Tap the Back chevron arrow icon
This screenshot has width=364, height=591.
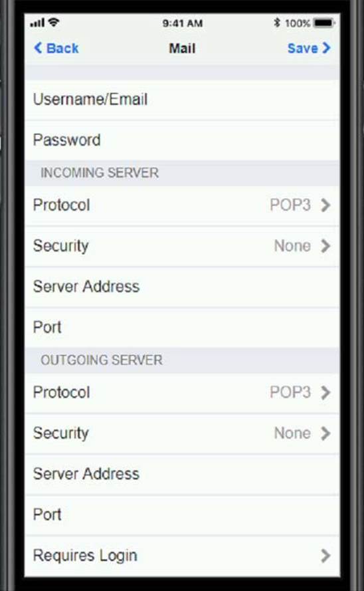coord(38,49)
